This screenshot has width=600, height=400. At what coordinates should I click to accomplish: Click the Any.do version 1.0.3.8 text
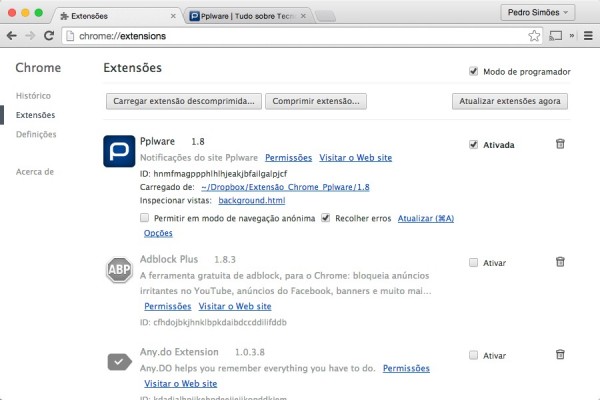click(249, 352)
